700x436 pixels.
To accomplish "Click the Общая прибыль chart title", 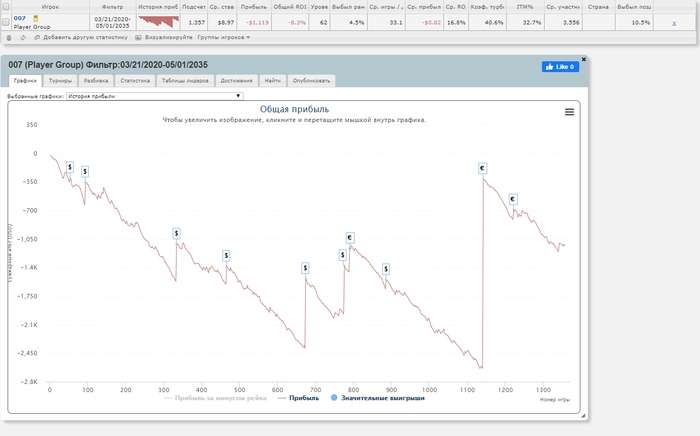I will [x=294, y=109].
